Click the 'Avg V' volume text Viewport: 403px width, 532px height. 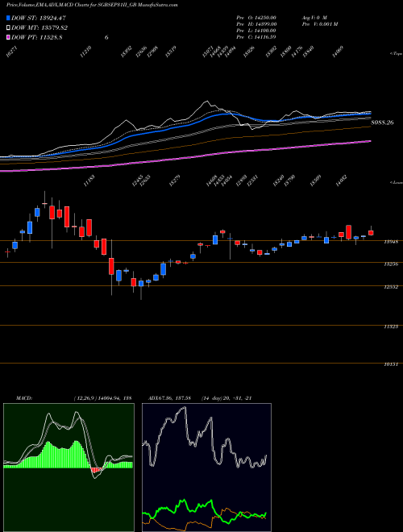click(314, 17)
